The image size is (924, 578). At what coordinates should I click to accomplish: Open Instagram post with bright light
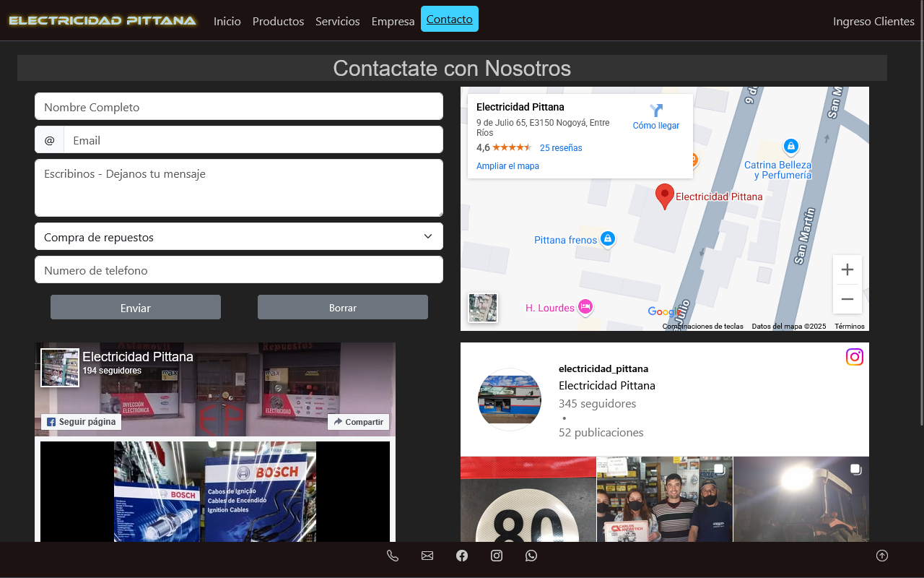tap(801, 499)
